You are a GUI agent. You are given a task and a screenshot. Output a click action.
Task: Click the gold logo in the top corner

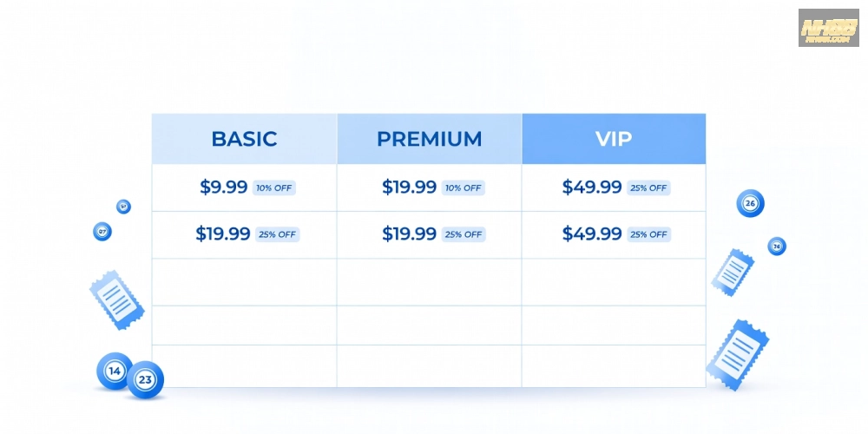[x=828, y=28]
